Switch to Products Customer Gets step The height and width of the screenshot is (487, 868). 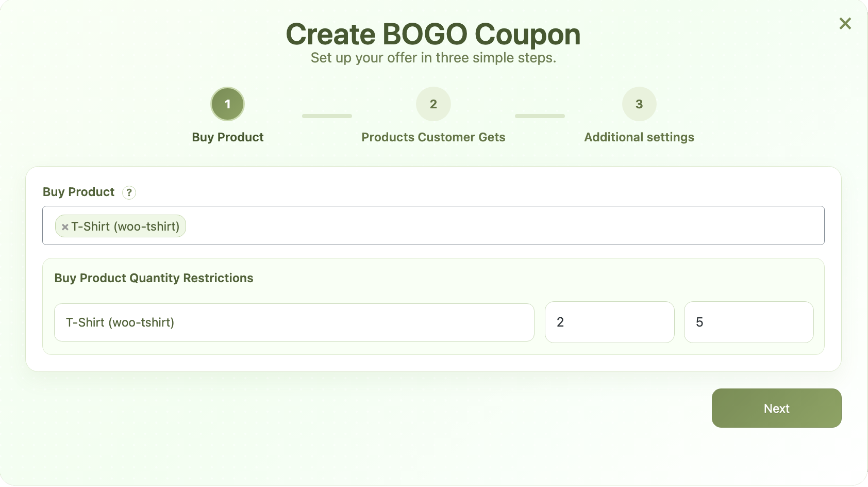[433, 137]
